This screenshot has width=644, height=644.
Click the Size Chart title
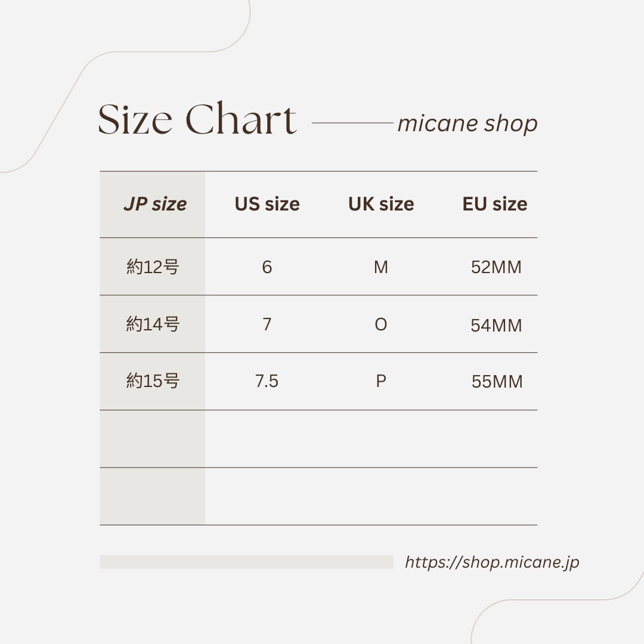197,120
